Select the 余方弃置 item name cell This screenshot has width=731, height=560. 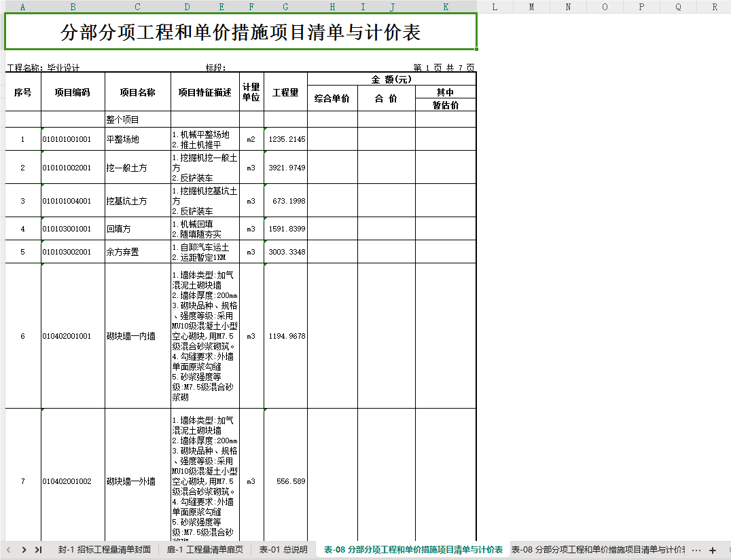137,252
